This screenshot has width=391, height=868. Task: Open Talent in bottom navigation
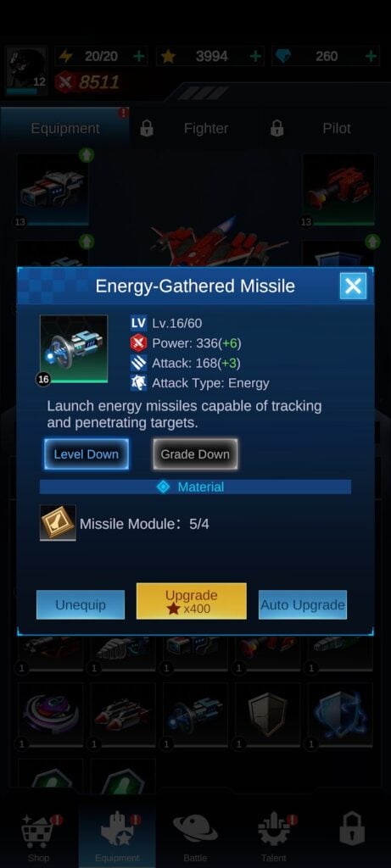(274, 836)
